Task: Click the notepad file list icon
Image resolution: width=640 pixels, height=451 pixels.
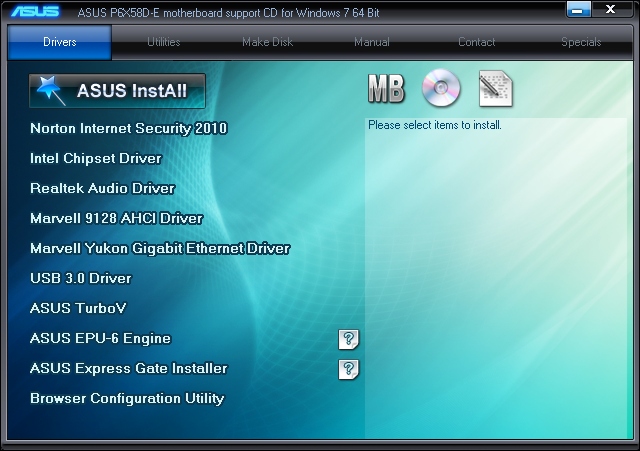Action: (496, 89)
